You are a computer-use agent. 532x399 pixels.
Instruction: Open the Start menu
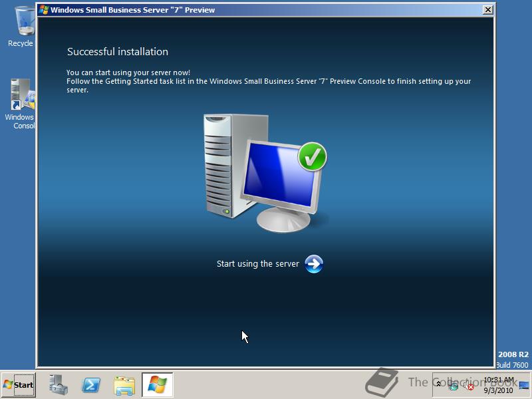pos(19,385)
